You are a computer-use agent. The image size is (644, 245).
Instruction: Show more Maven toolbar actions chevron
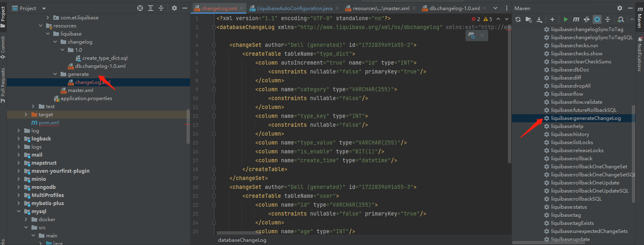coord(632,19)
